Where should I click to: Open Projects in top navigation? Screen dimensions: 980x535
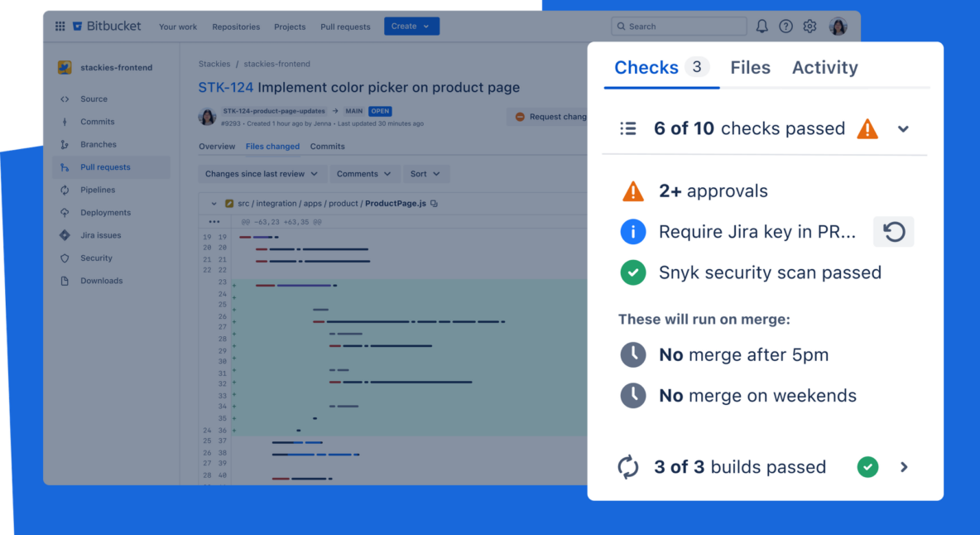pyautogui.click(x=290, y=27)
